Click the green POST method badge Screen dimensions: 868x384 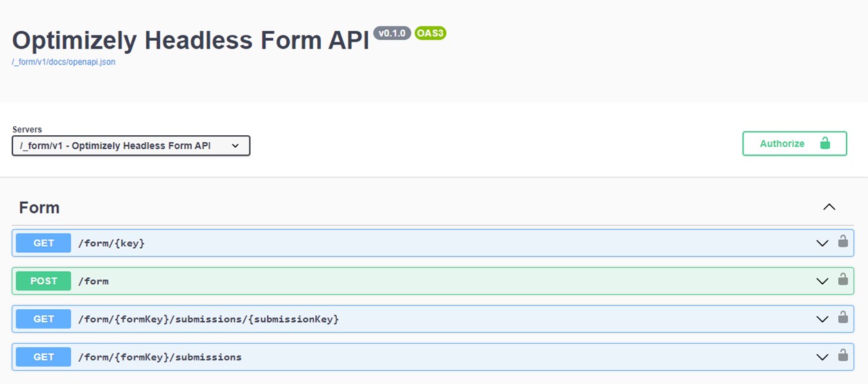44,281
